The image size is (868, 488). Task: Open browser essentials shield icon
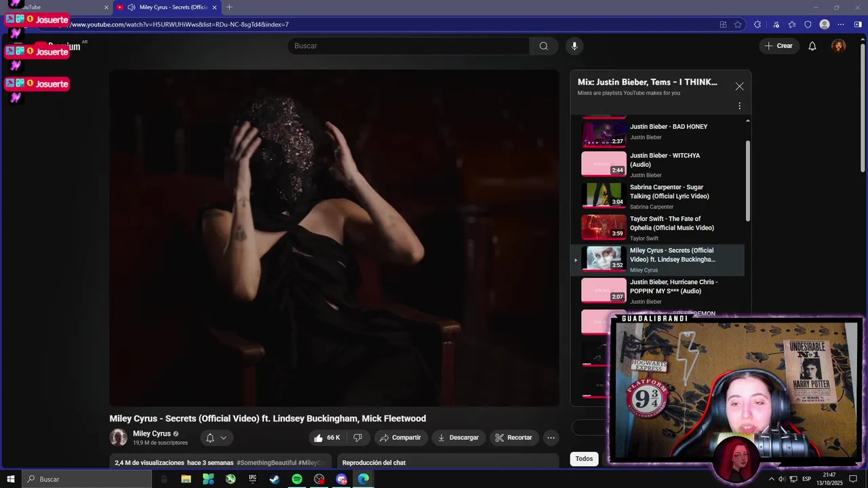808,24
